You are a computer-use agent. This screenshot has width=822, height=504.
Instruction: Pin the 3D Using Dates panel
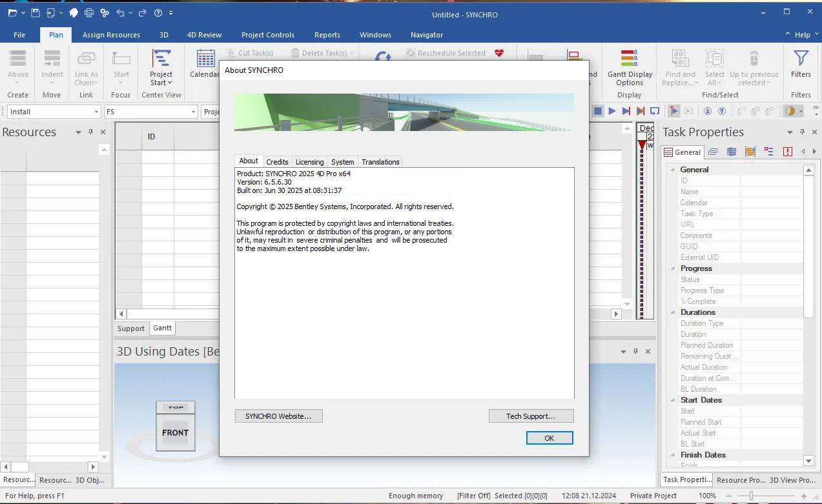(x=635, y=352)
